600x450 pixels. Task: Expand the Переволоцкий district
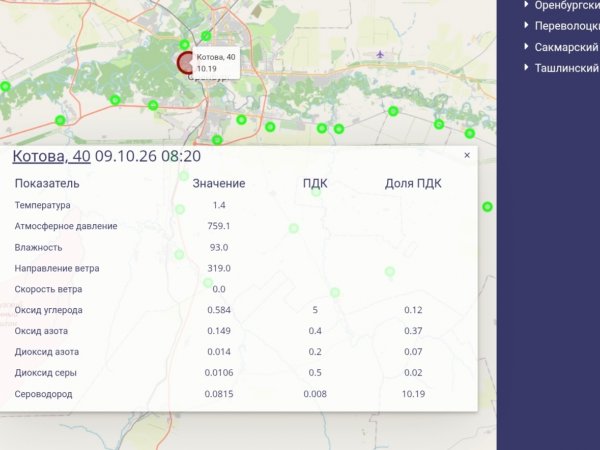[527, 26]
